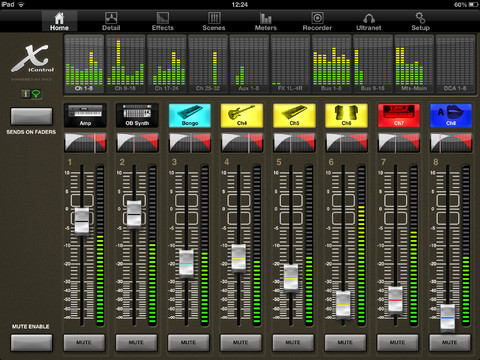The height and width of the screenshot is (360, 480).
Task: Select the Aux 1-8 meter bank
Action: coord(249,64)
